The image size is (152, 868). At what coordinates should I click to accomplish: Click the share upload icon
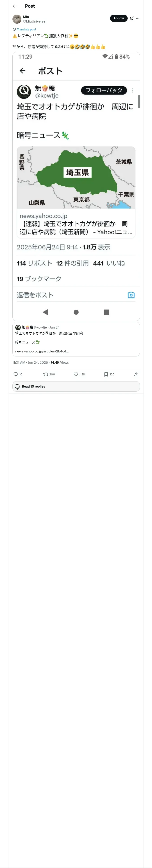coord(136,374)
